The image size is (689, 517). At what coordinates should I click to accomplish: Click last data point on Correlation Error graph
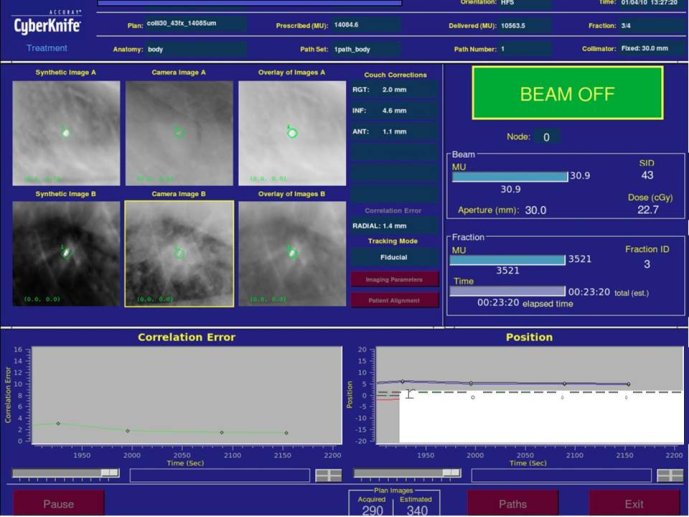coord(286,433)
